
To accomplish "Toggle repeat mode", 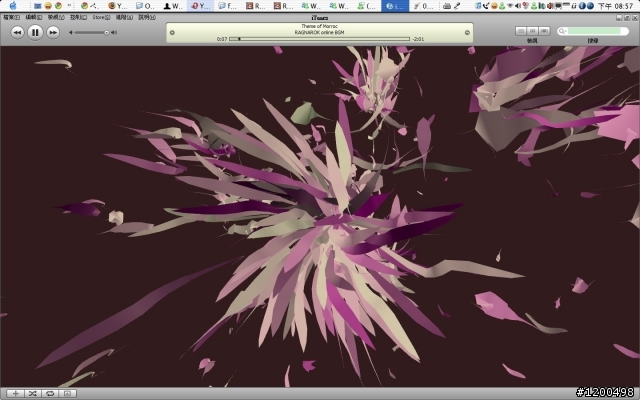I will (x=50, y=393).
